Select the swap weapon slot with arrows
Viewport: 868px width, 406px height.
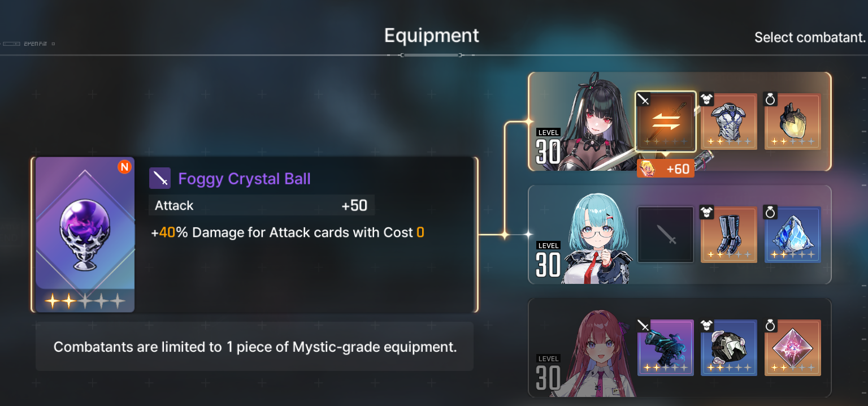(x=666, y=121)
